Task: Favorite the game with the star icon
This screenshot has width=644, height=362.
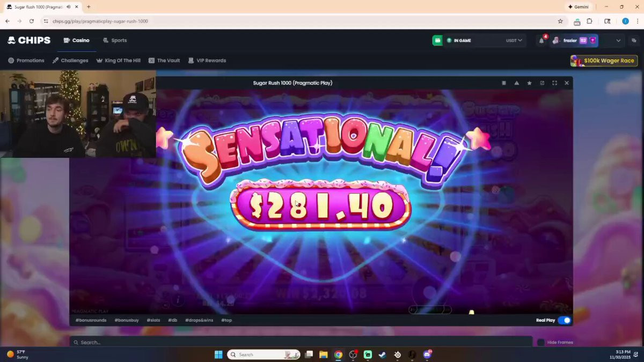Action: pos(529,83)
